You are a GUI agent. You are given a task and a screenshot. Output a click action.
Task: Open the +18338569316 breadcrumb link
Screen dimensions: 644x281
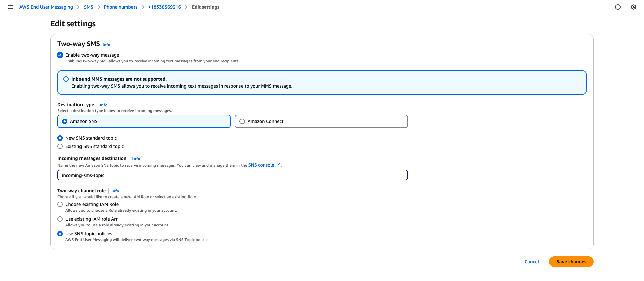click(165, 7)
